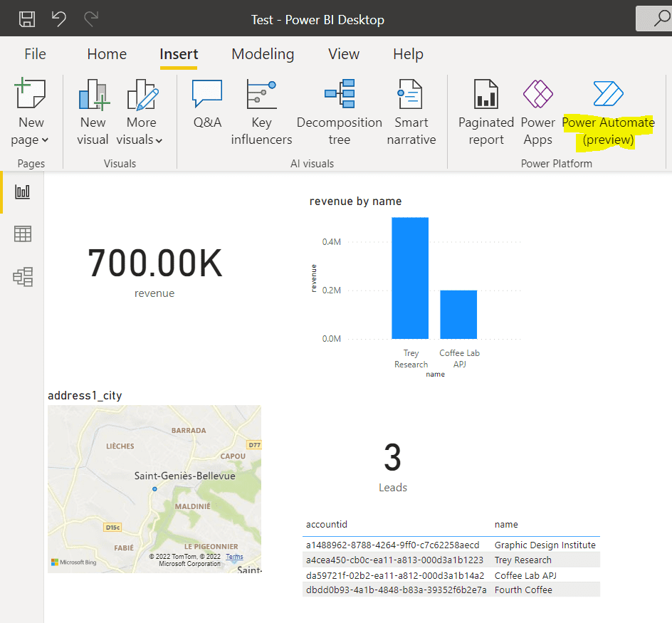Insert Key influencers visual

(261, 112)
